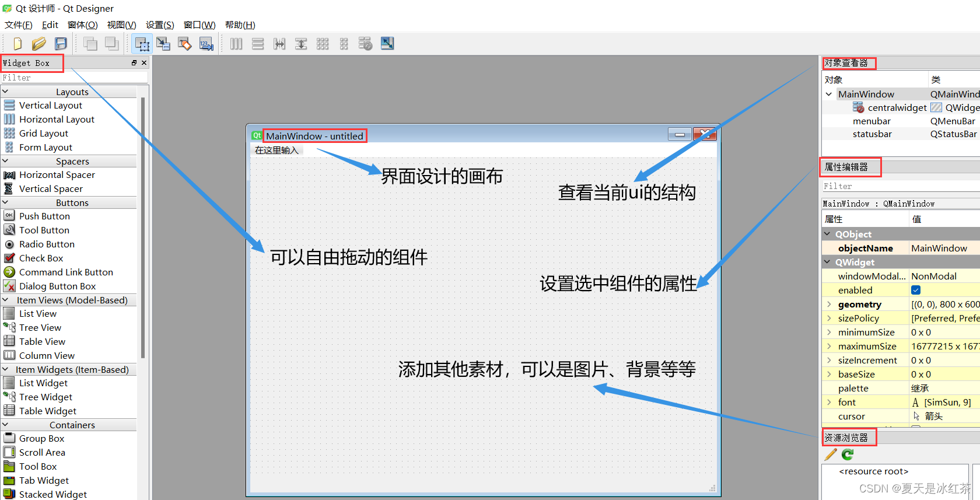Image resolution: width=980 pixels, height=500 pixels.
Task: Click Lay Out Vertically toolbar icon
Action: point(258,44)
